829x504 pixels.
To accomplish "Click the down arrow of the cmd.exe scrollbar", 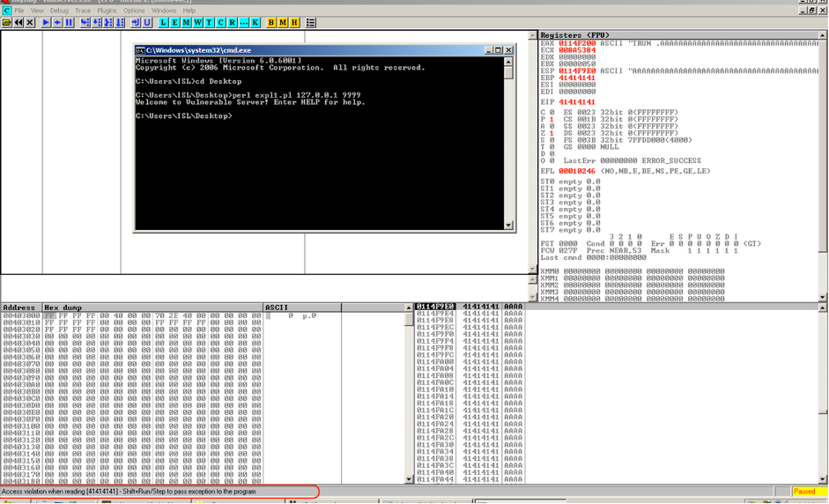I will click(508, 226).
